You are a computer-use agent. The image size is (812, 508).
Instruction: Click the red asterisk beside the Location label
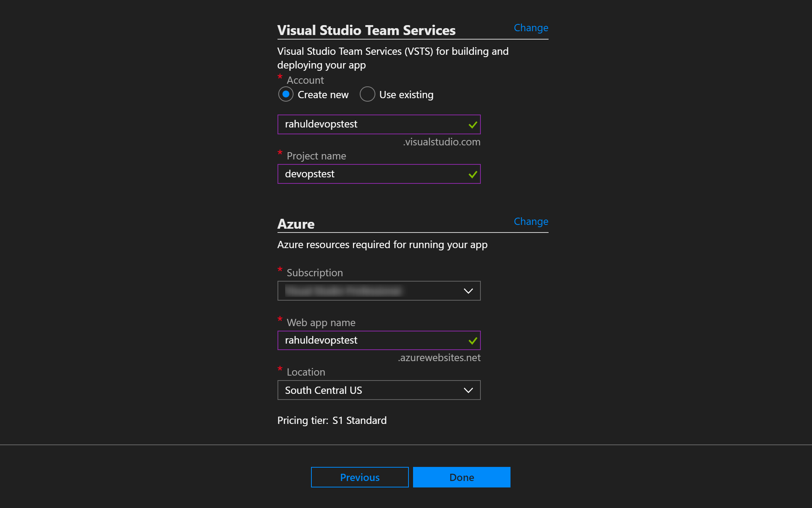pos(280,369)
